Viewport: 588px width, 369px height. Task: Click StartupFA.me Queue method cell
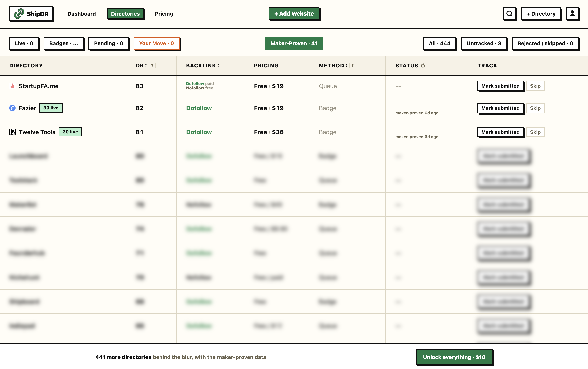(x=328, y=86)
